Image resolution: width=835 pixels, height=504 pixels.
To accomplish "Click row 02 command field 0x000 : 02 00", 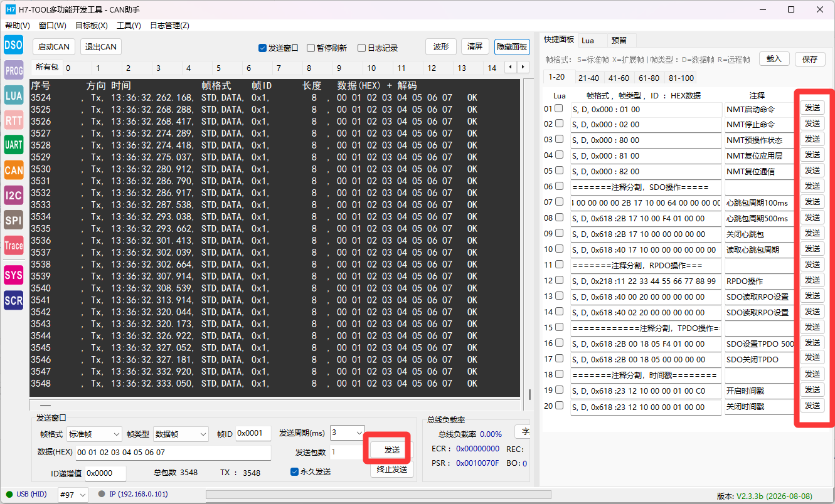I will pos(646,124).
